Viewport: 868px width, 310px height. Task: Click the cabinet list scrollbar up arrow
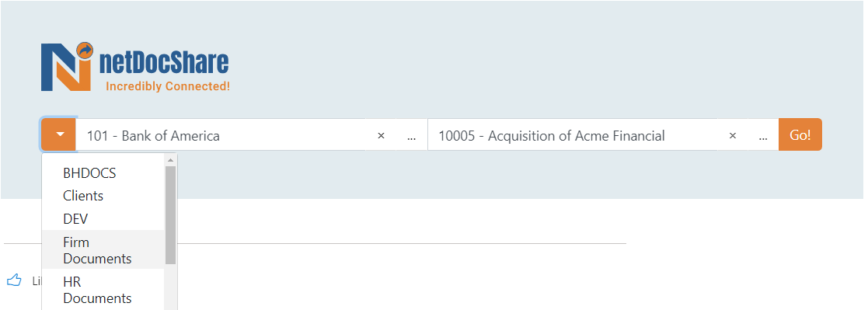pyautogui.click(x=170, y=161)
